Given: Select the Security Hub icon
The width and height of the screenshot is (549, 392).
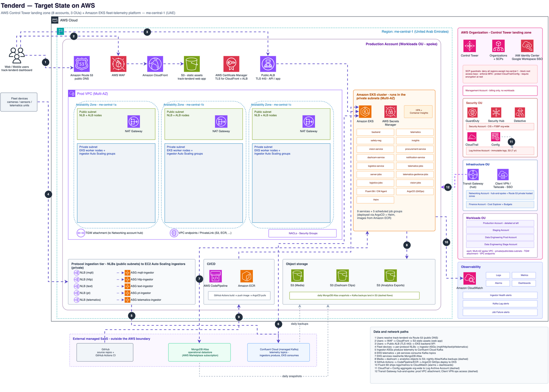Looking at the screenshot, I should [496, 112].
